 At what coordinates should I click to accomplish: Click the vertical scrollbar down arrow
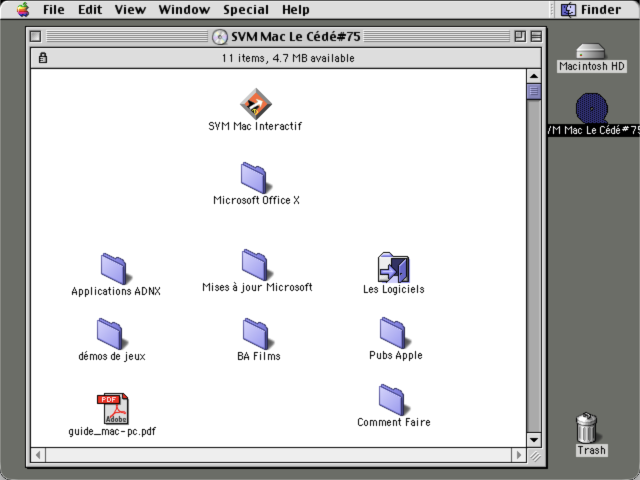pyautogui.click(x=534, y=440)
